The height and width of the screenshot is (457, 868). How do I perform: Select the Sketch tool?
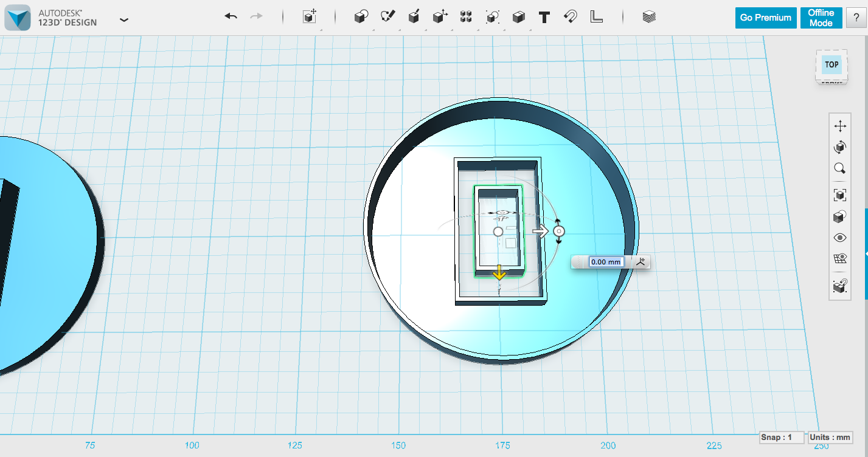click(389, 17)
